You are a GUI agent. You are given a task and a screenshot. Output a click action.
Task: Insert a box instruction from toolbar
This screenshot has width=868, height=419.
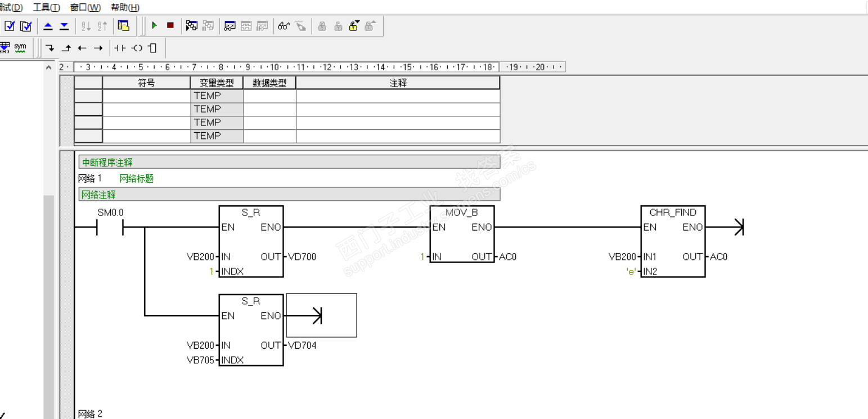coord(152,48)
